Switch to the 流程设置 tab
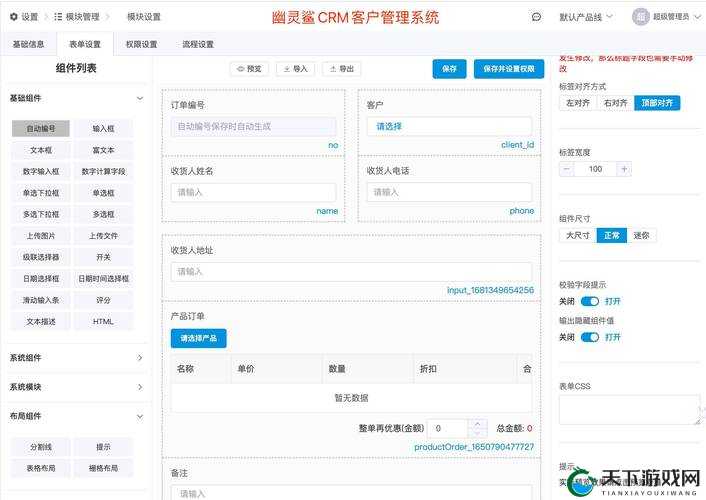This screenshot has width=706, height=500. [x=198, y=44]
